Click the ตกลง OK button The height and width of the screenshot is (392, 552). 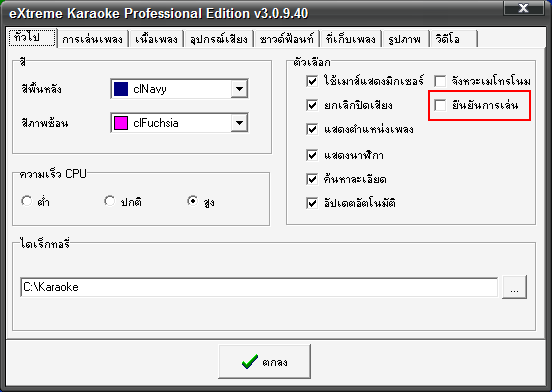264,362
